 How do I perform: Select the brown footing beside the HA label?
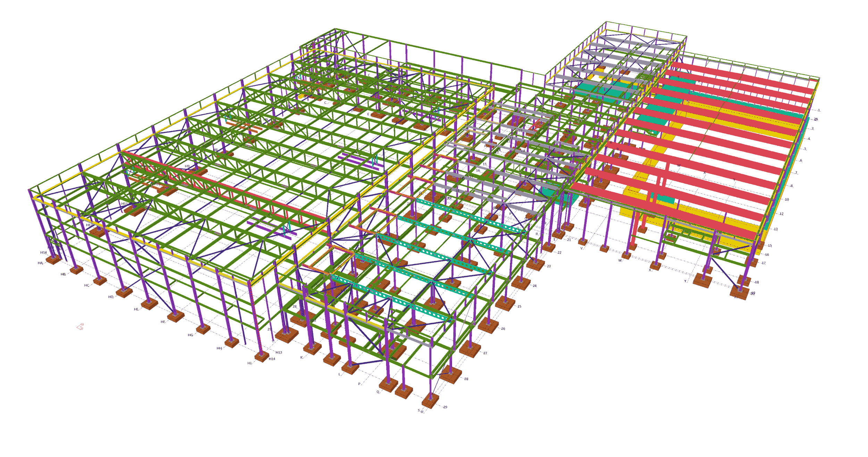coord(53,259)
